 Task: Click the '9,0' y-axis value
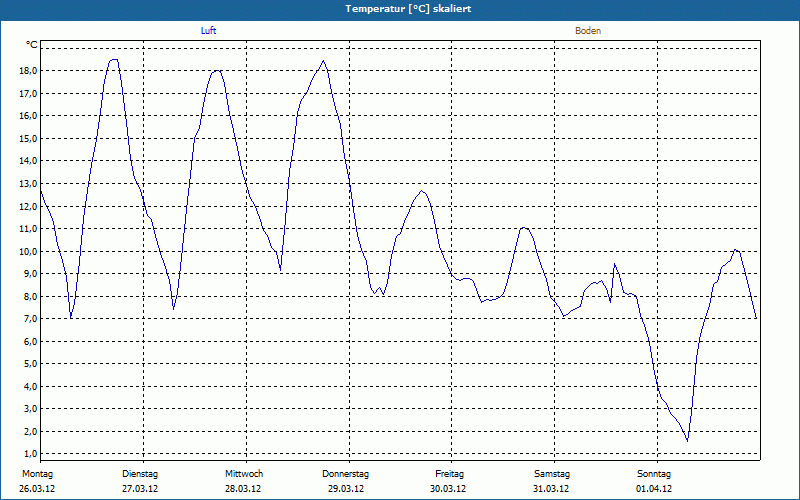pos(31,274)
